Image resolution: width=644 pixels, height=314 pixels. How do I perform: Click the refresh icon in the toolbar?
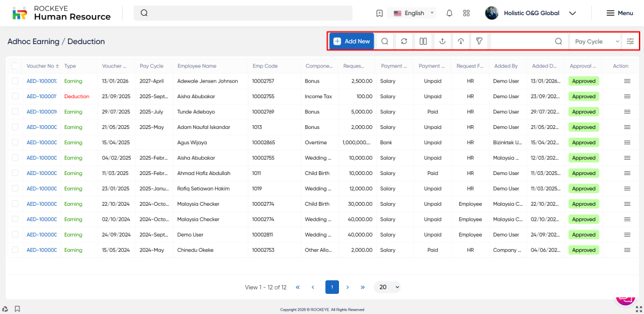click(x=404, y=42)
